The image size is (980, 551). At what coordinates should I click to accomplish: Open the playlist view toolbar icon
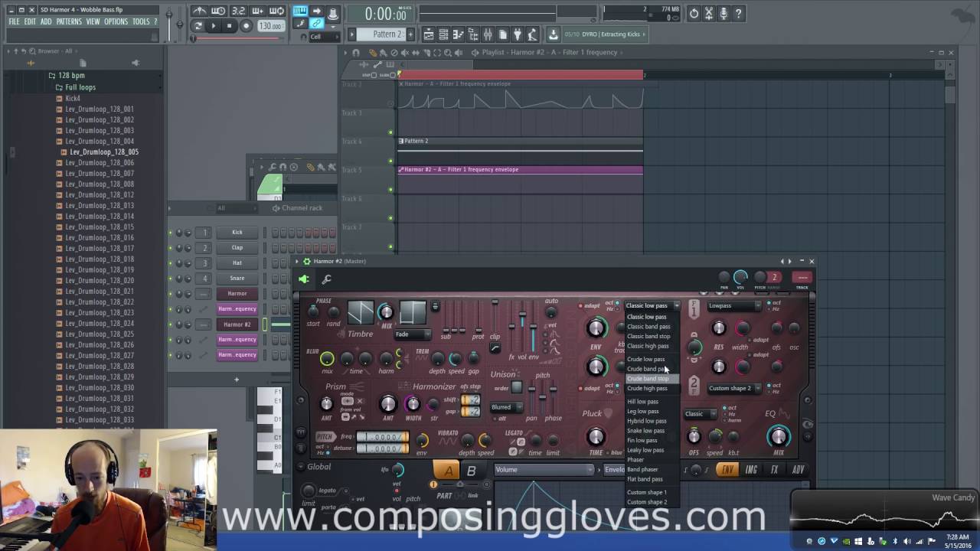pyautogui.click(x=429, y=34)
